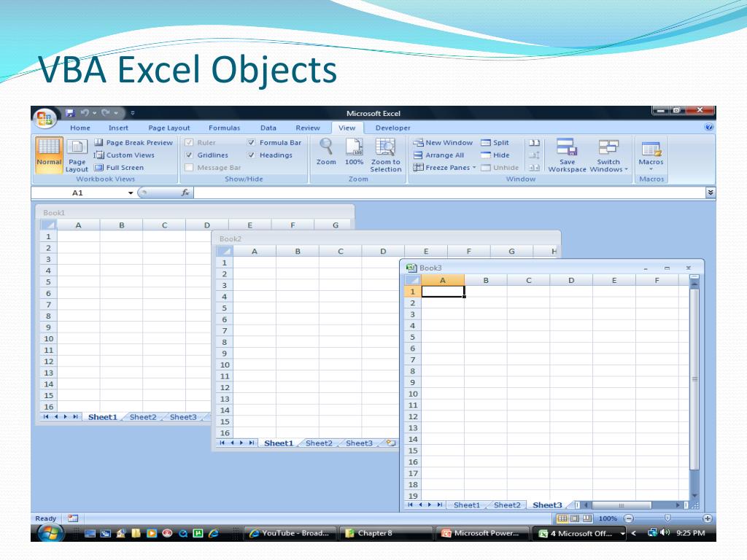
Task: Open Switch Windows dropdown
Action: 627,169
